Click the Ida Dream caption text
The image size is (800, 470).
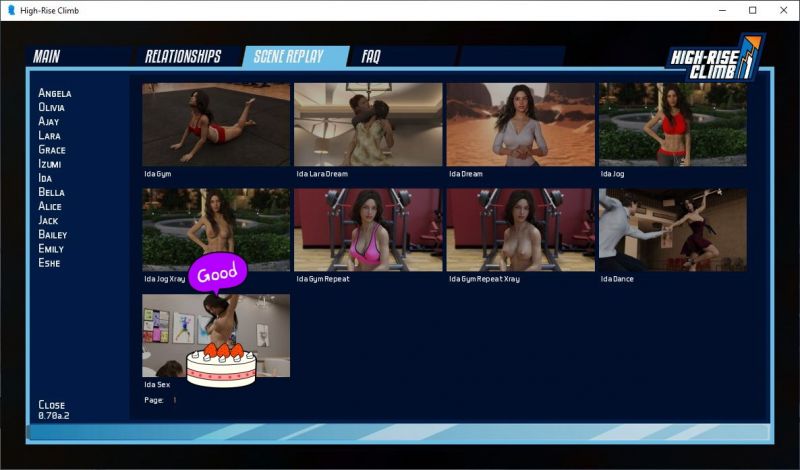point(465,174)
